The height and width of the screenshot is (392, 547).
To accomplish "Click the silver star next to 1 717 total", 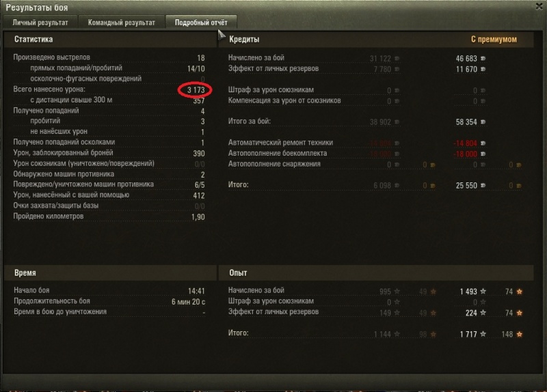I will pos(483,334).
